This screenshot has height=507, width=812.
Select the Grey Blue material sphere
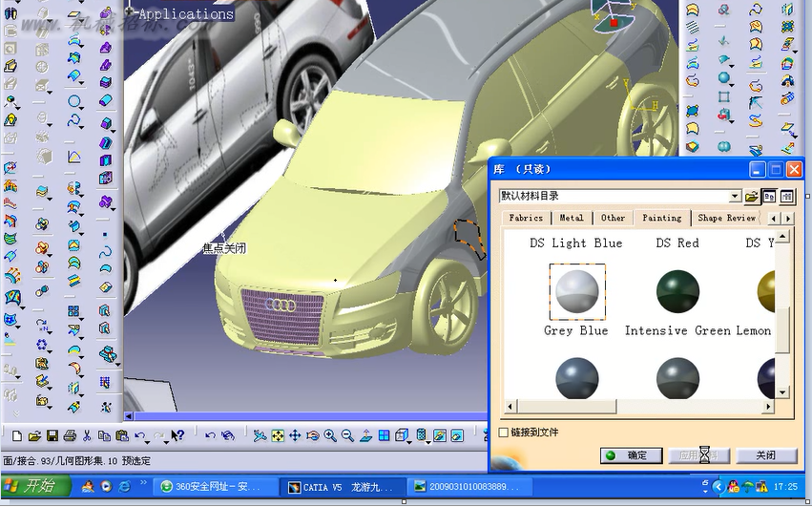pyautogui.click(x=577, y=291)
